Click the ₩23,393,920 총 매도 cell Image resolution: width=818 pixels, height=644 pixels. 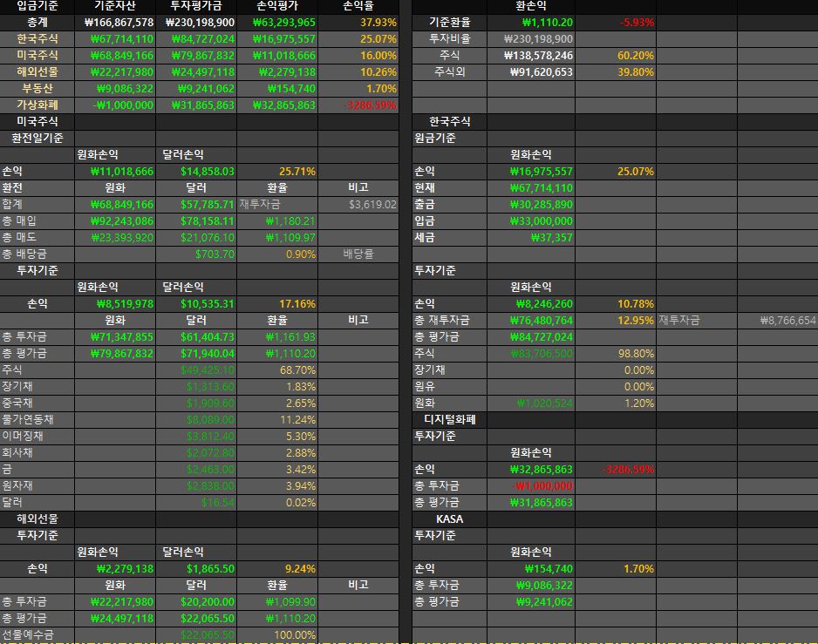click(115, 237)
